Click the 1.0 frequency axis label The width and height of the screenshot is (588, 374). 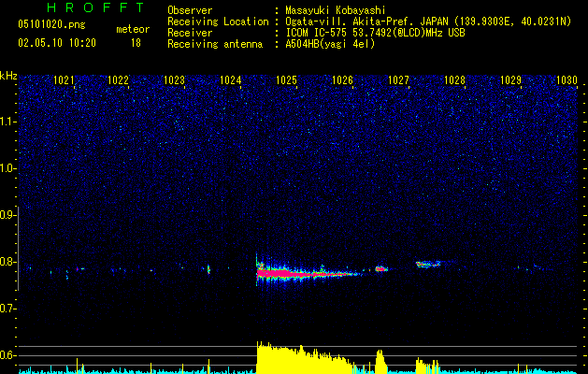(x=7, y=168)
